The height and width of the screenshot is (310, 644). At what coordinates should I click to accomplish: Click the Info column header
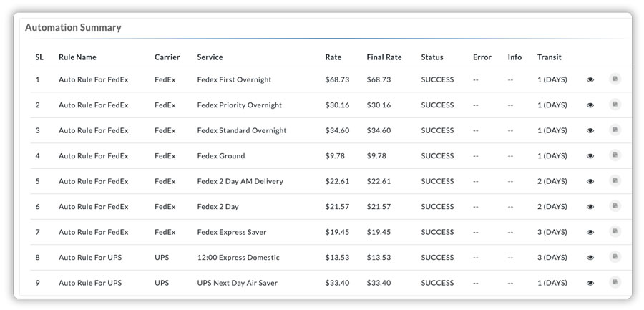(x=514, y=57)
